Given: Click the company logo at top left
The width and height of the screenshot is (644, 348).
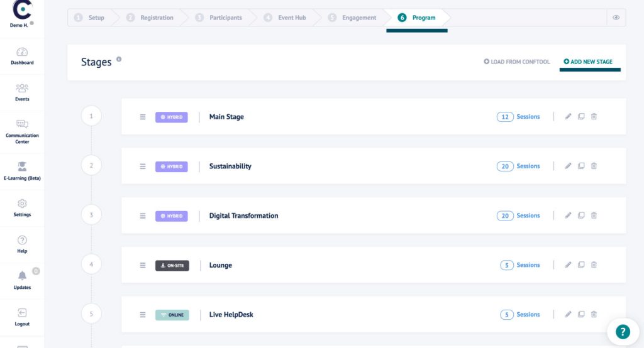Looking at the screenshot, I should (x=22, y=9).
